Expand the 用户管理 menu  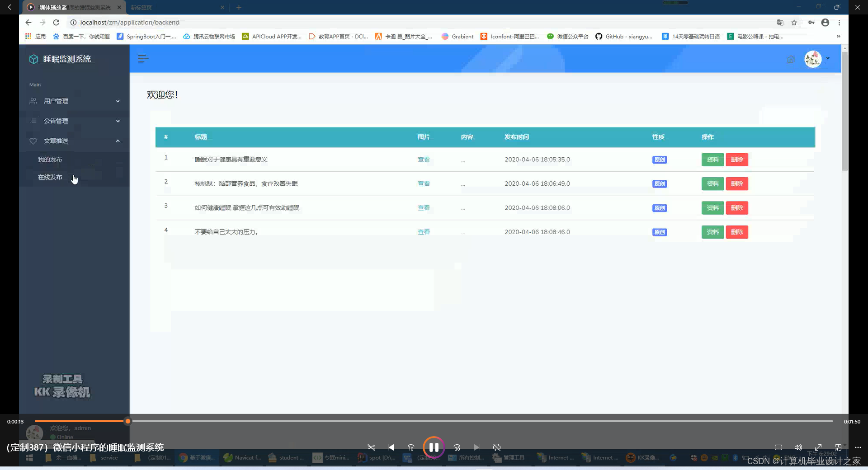tap(74, 101)
